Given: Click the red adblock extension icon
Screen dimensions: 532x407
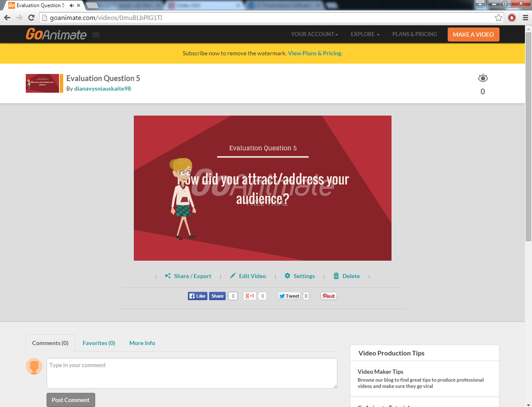Looking at the screenshot, I should 512,18.
